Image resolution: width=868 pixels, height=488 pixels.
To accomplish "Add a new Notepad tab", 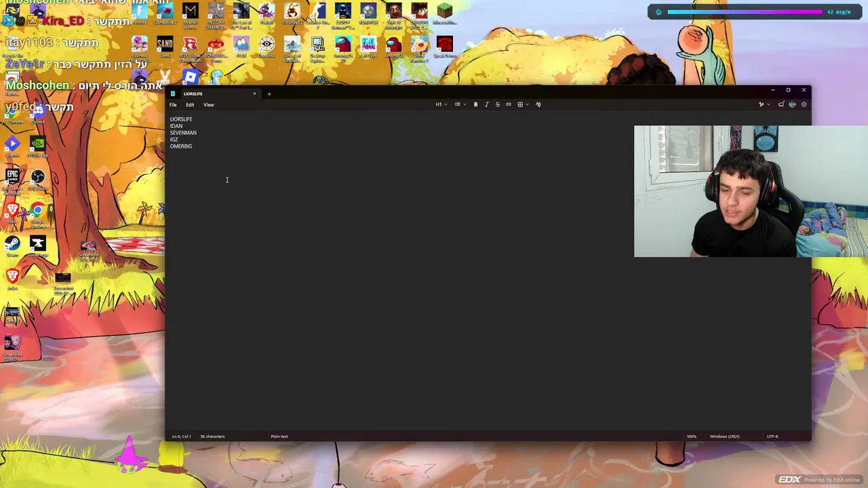I will [269, 94].
